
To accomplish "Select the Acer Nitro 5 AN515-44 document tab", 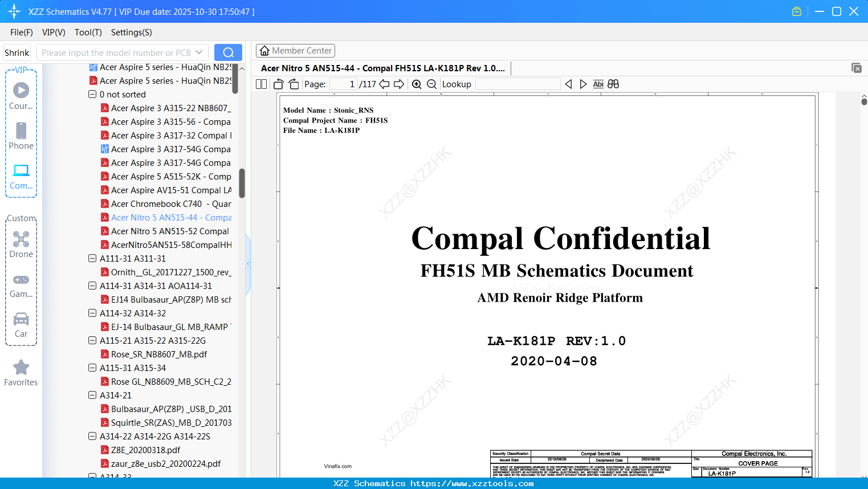I will coord(383,68).
